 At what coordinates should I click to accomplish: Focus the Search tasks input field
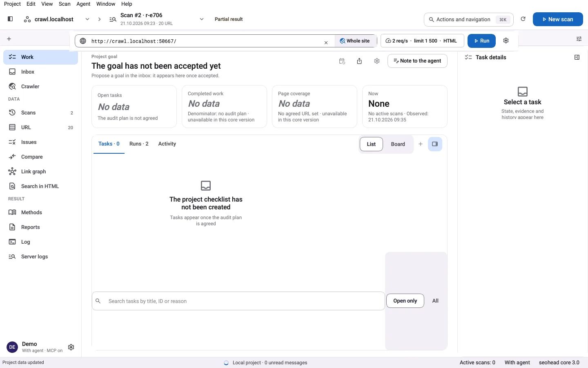coord(238,301)
